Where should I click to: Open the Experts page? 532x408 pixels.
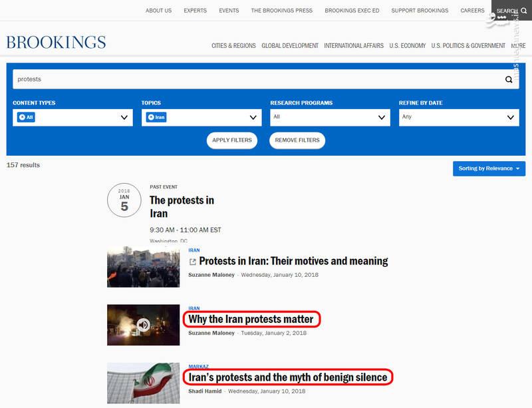pyautogui.click(x=195, y=11)
